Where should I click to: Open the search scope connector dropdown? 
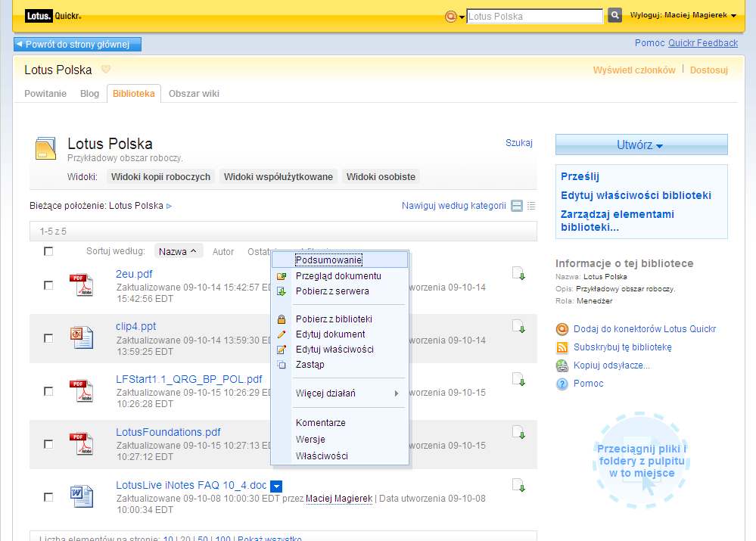(454, 17)
